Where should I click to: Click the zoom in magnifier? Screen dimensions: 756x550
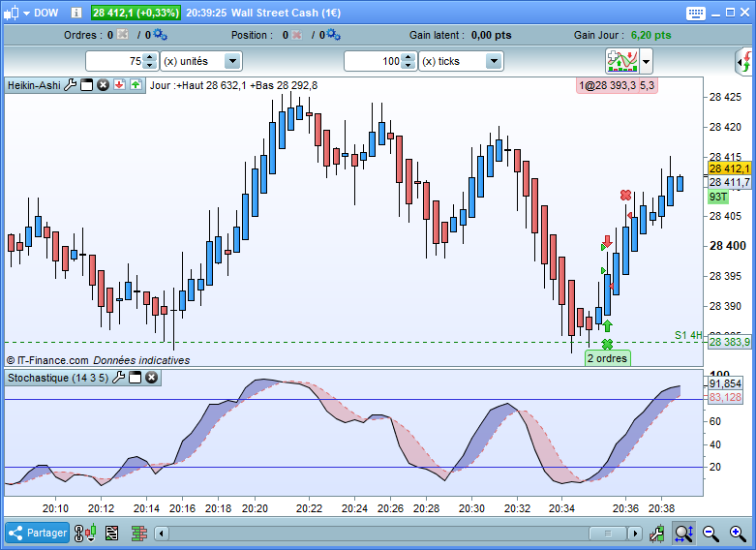738,534
